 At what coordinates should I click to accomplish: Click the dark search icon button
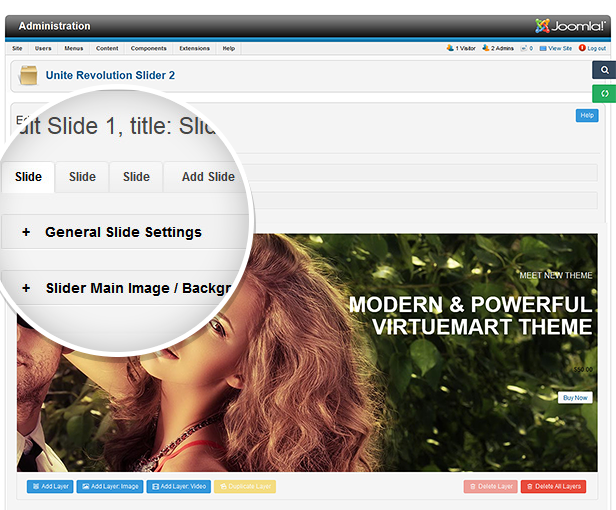[x=603, y=70]
